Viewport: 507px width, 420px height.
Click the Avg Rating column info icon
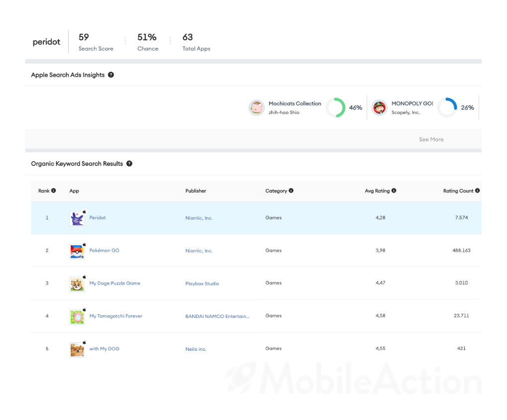(x=394, y=191)
